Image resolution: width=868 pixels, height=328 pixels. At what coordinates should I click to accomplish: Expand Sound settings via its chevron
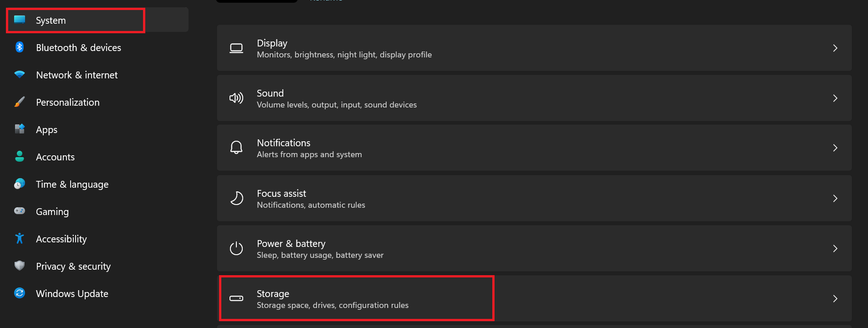[x=835, y=98]
